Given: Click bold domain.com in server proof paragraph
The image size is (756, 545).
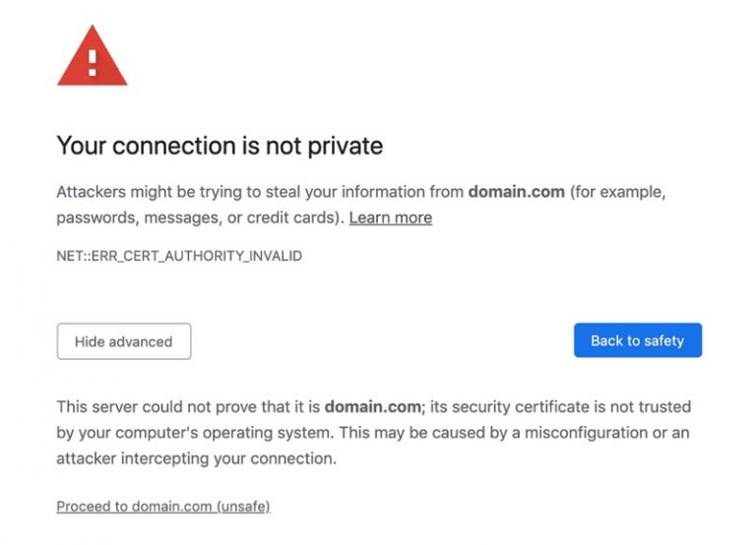Looking at the screenshot, I should [x=373, y=406].
